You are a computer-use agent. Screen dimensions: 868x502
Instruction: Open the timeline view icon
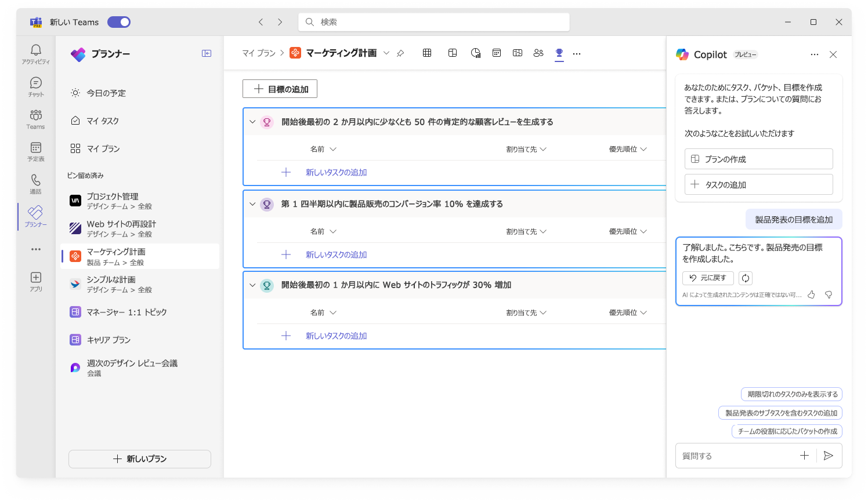click(x=518, y=53)
